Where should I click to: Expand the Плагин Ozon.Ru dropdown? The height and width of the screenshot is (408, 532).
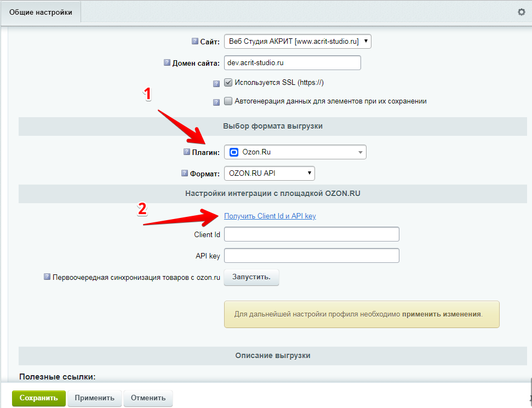click(x=295, y=152)
